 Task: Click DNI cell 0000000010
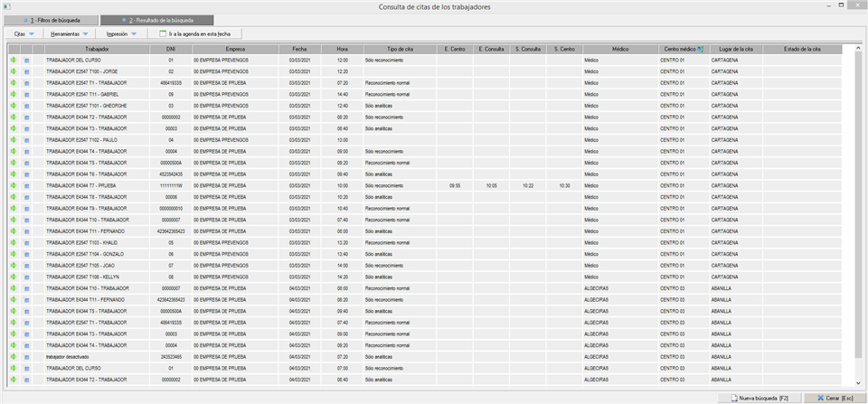171,208
